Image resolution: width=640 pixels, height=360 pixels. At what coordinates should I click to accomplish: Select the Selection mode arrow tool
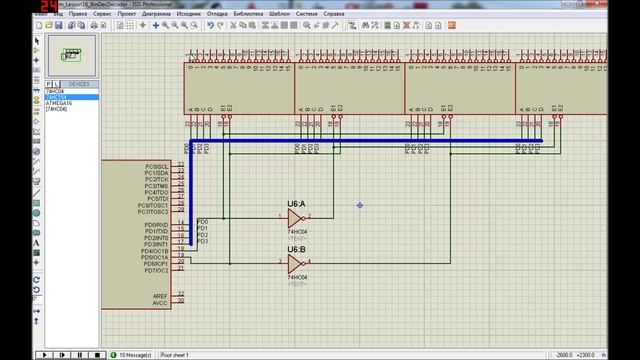click(37, 41)
